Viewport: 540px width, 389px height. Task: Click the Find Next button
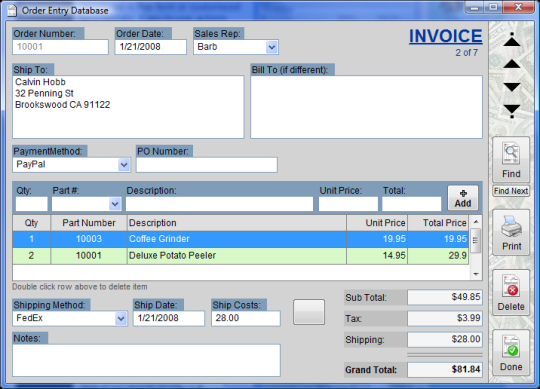511,191
